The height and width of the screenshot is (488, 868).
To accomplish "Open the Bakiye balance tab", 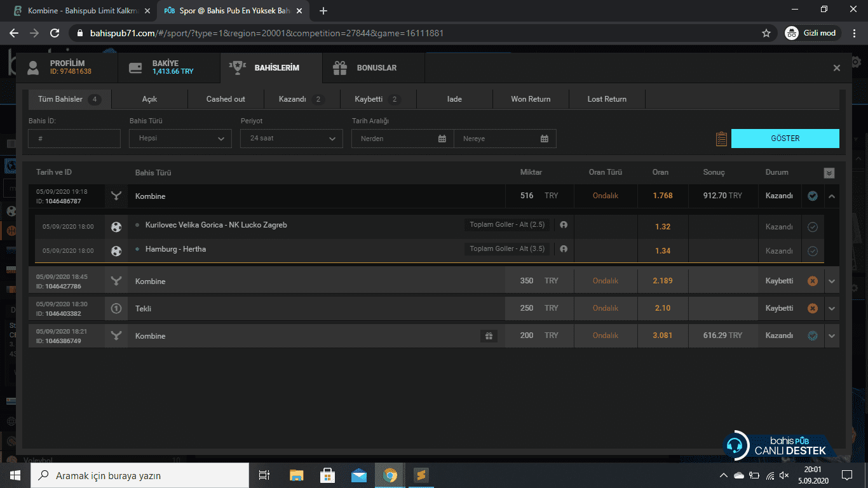I will [169, 67].
